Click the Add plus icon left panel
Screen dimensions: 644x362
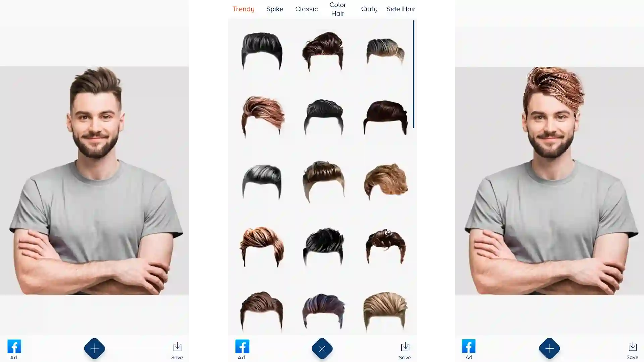pyautogui.click(x=95, y=348)
